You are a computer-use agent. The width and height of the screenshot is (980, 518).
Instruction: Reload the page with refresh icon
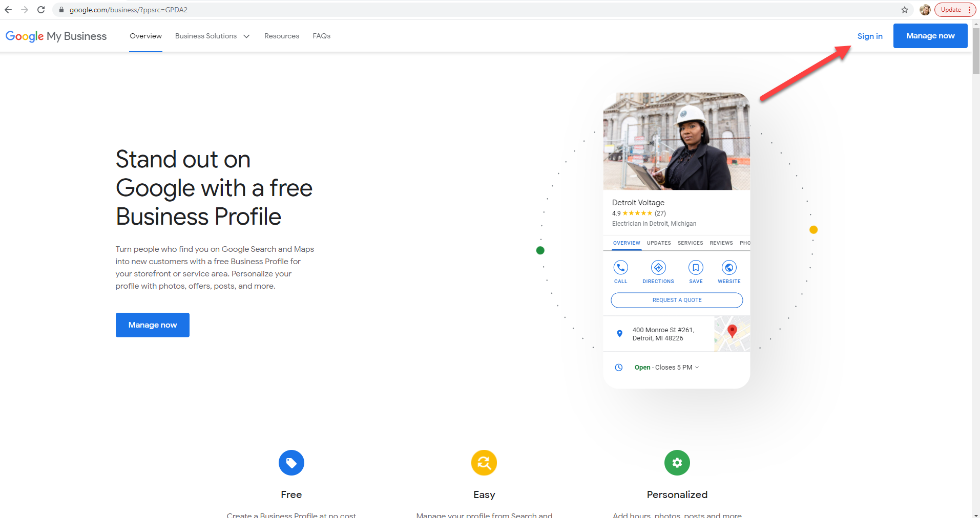[41, 10]
